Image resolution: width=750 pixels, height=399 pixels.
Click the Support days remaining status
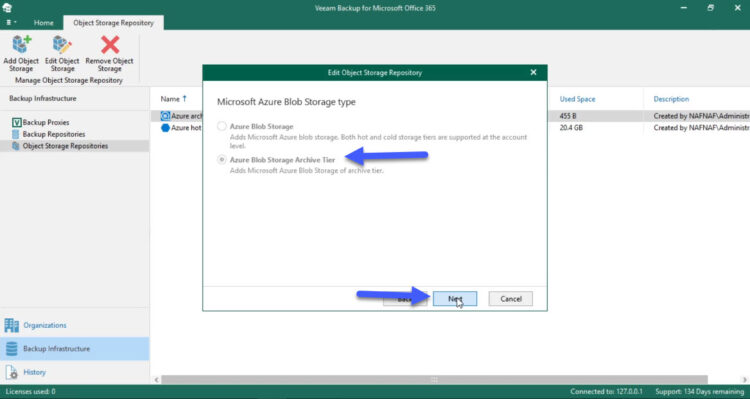pos(699,391)
